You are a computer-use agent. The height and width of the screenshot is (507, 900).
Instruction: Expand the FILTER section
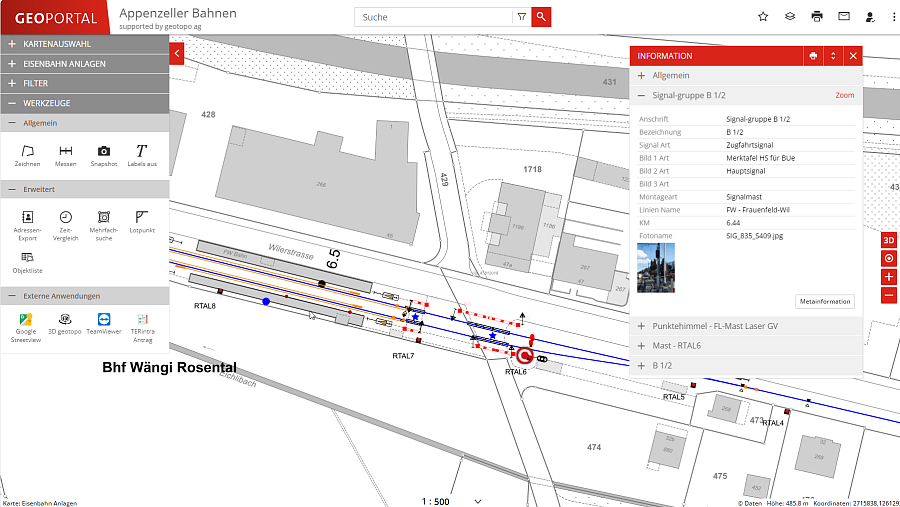coord(84,83)
